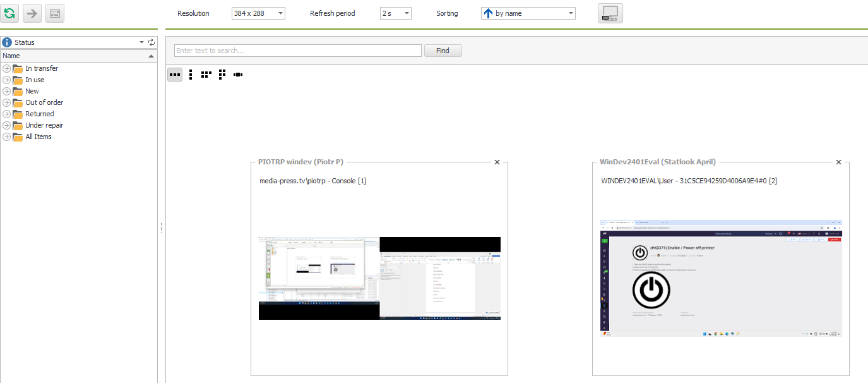This screenshot has height=383, width=868.
Task: Click the monitor display button beside Sorting
Action: [x=610, y=13]
